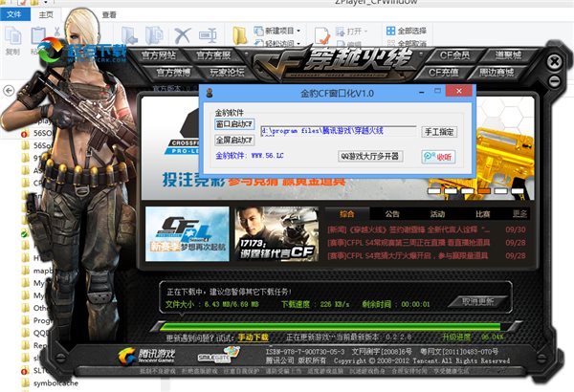Click the 17173 谢霆锋代言CF thumbnail
The image size is (574, 392).
[x=276, y=234]
